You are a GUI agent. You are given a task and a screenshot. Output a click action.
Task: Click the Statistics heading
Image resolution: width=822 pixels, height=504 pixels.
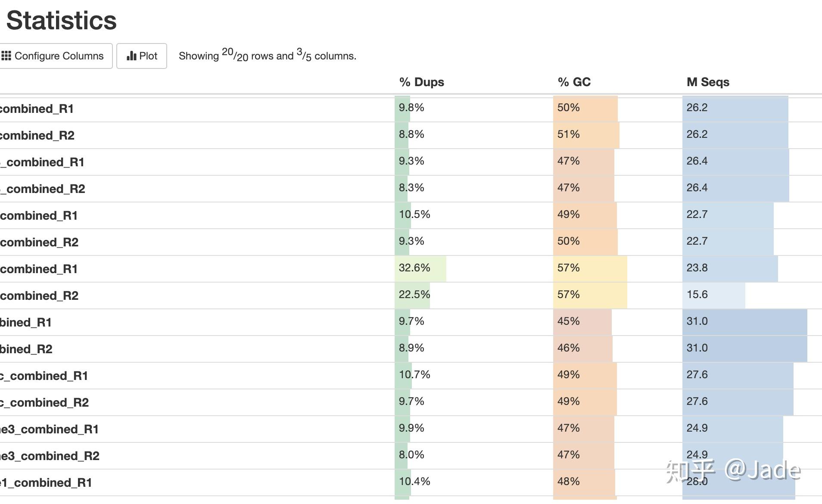[x=61, y=20]
